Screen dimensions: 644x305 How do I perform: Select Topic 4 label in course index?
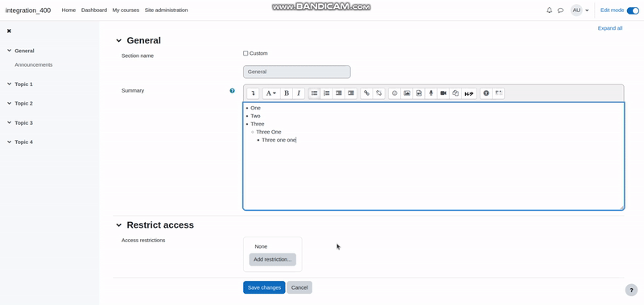tap(24, 142)
